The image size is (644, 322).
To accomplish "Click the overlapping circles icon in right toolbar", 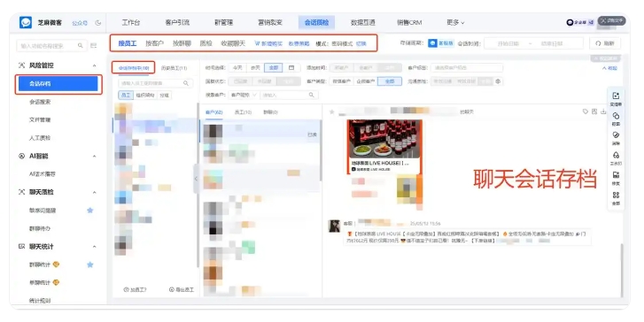I will click(616, 116).
